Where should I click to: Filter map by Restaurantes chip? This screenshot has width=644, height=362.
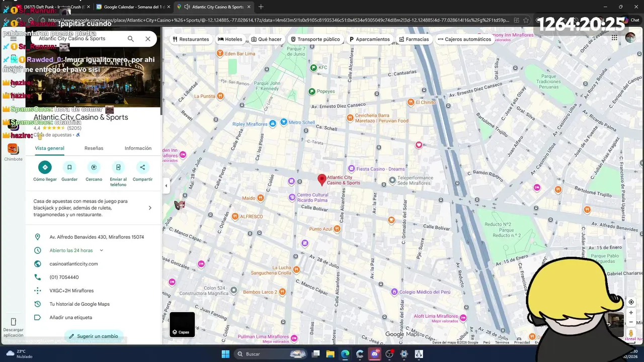coord(191,39)
